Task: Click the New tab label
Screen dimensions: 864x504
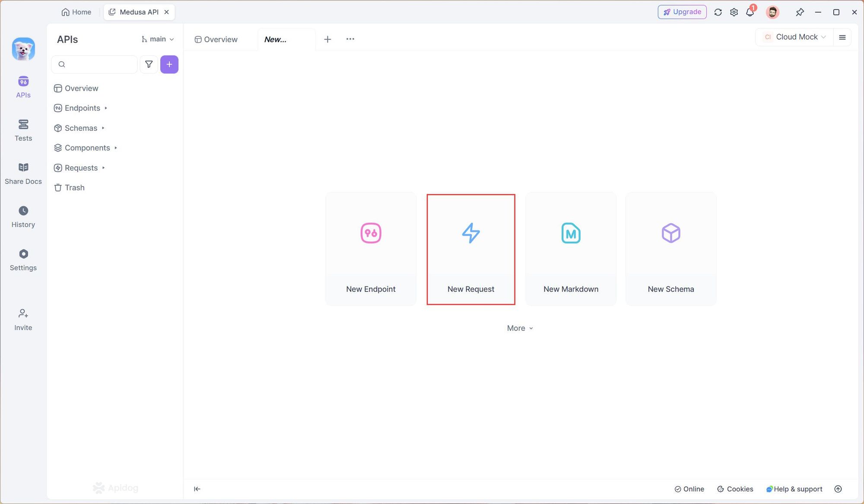Action: [275, 39]
